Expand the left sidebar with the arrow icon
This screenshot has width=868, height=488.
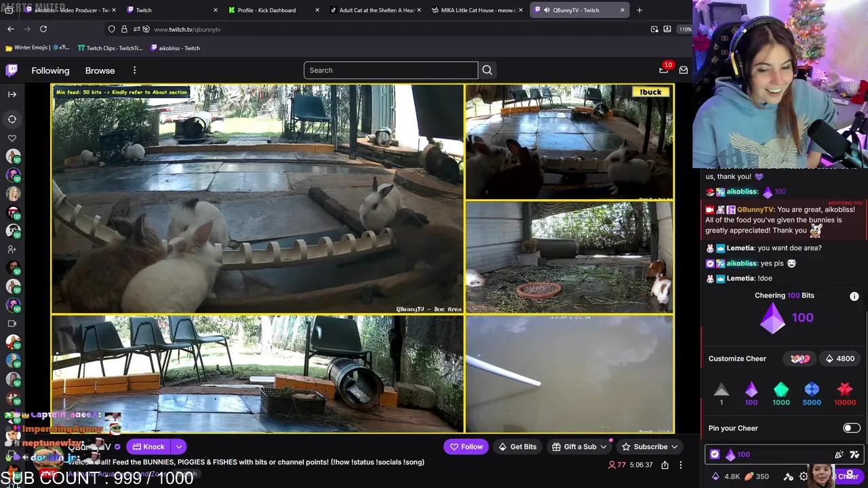pyautogui.click(x=12, y=94)
